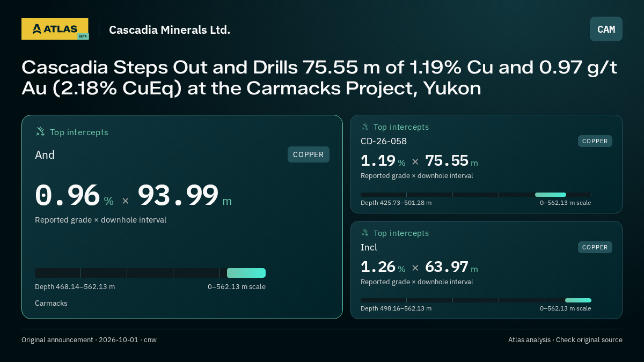644x362 pixels.
Task: Click Top intercepts label in the CD-26-058 card
Action: click(x=401, y=127)
